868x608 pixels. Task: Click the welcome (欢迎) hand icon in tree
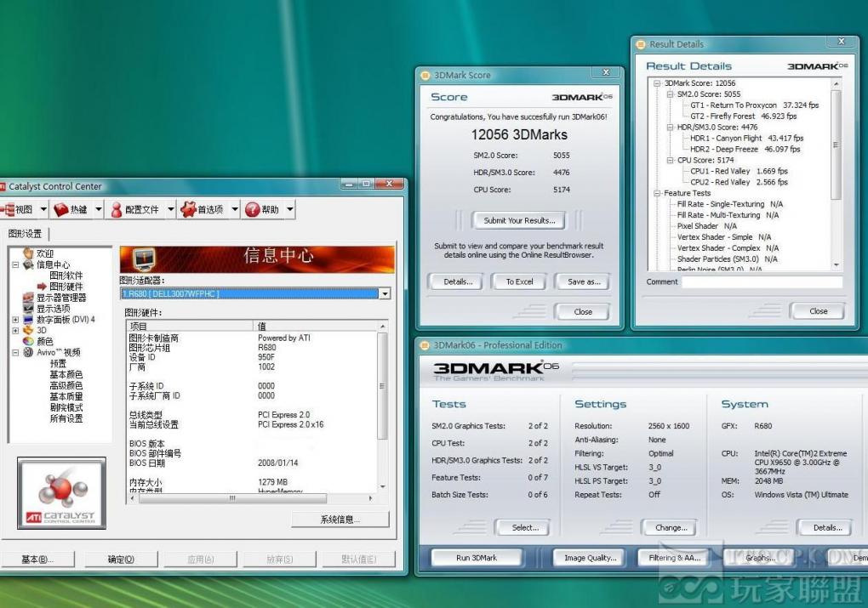click(x=28, y=253)
